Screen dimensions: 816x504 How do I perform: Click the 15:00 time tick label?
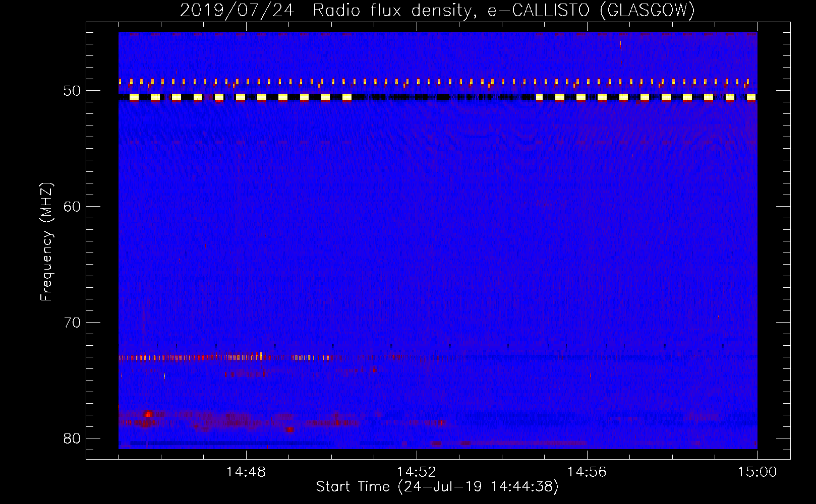pyautogui.click(x=757, y=472)
